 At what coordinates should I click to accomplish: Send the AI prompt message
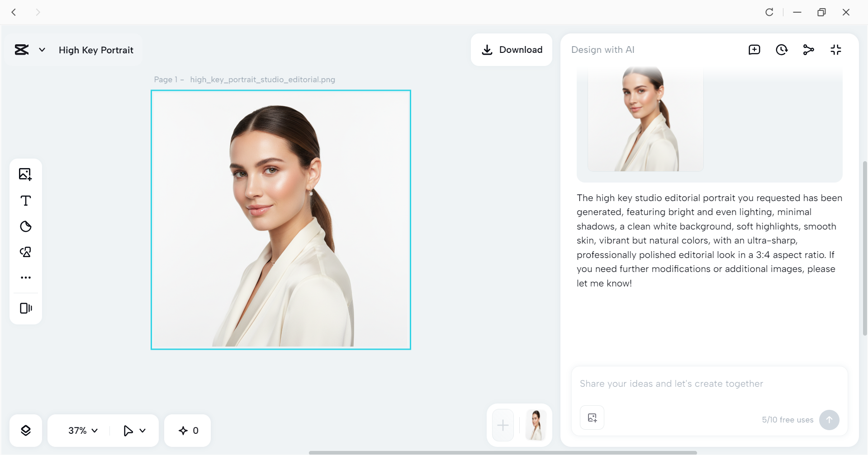pyautogui.click(x=829, y=420)
